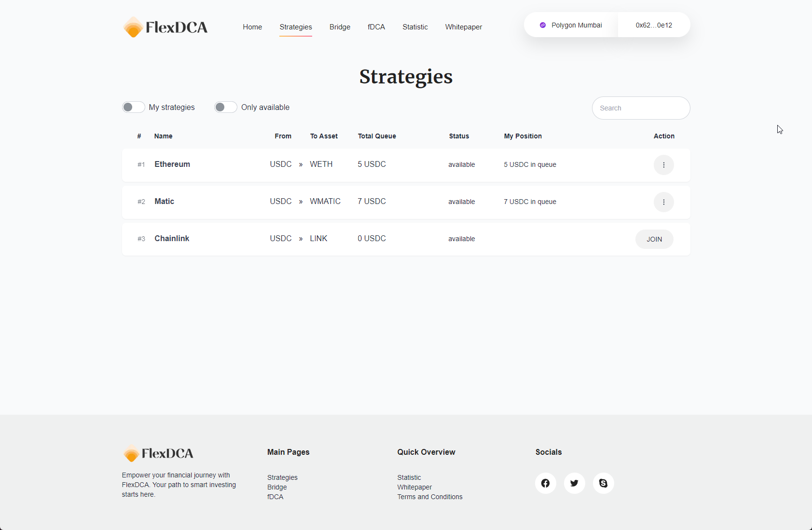Click the 7 USDC in queue position
The height and width of the screenshot is (530, 812).
pos(530,202)
